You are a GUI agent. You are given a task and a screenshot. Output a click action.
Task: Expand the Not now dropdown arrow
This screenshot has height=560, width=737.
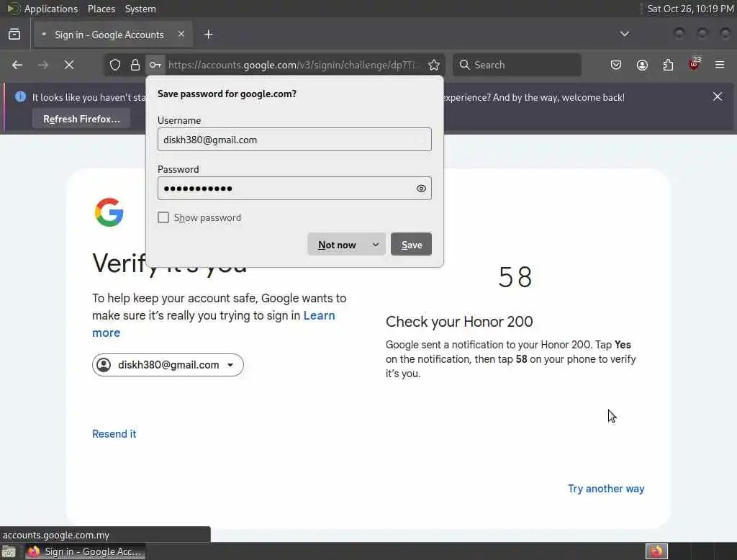point(376,245)
